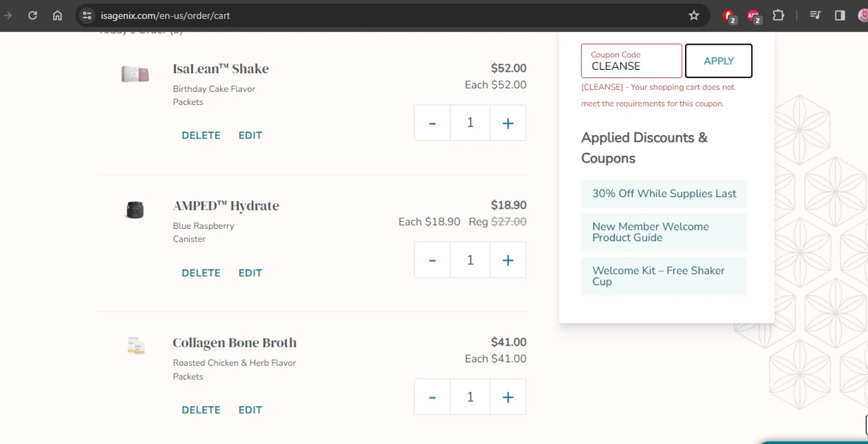Reload the page with the refresh icon
868x444 pixels.
pyautogui.click(x=33, y=16)
